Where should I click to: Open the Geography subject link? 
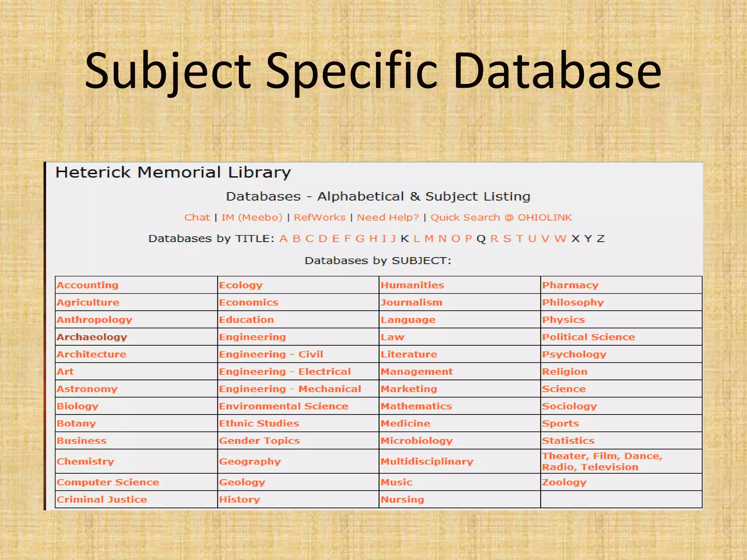tap(250, 462)
